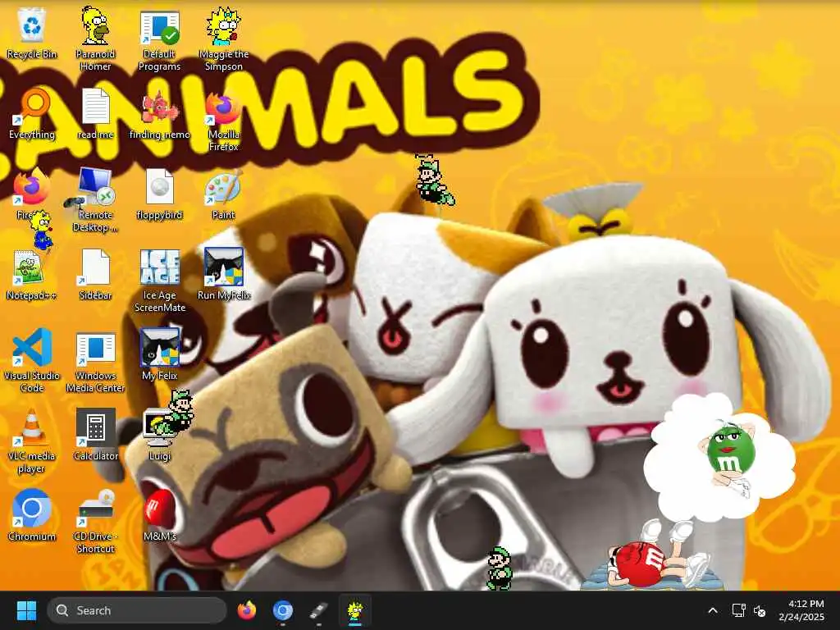Select the Mozilla Firefox desktop shortcut

click(223, 121)
